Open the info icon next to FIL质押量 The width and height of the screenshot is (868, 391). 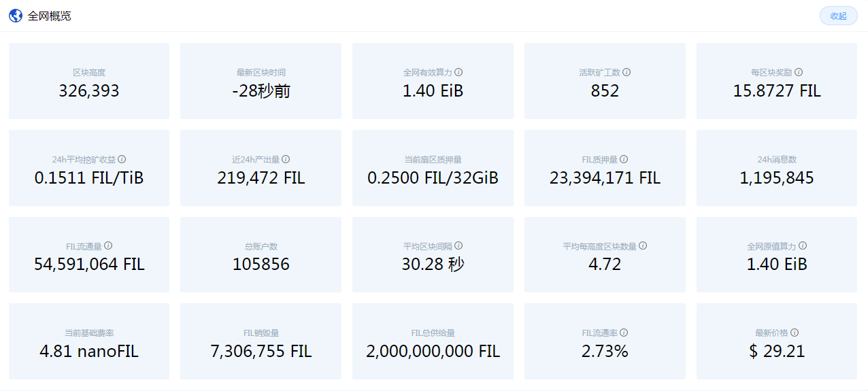coord(624,159)
